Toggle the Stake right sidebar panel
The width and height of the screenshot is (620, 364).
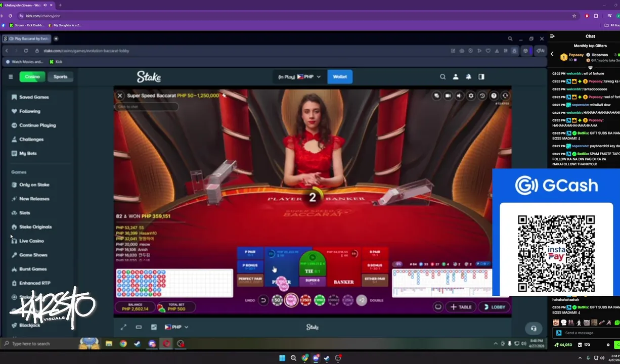coord(481,77)
